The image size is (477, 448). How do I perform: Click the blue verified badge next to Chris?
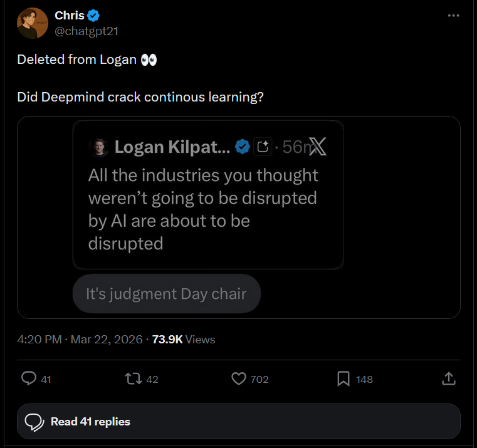pyautogui.click(x=94, y=16)
